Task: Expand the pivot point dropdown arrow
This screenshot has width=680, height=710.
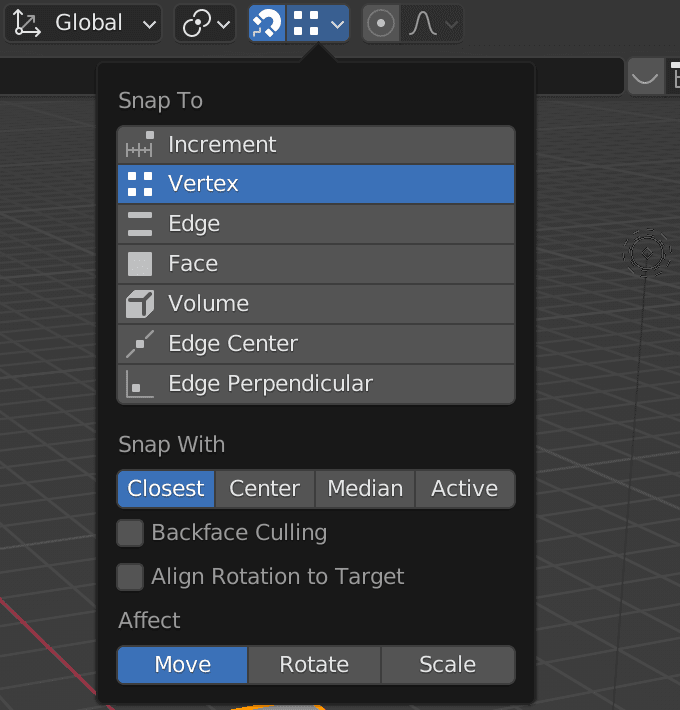Action: pyautogui.click(x=224, y=24)
